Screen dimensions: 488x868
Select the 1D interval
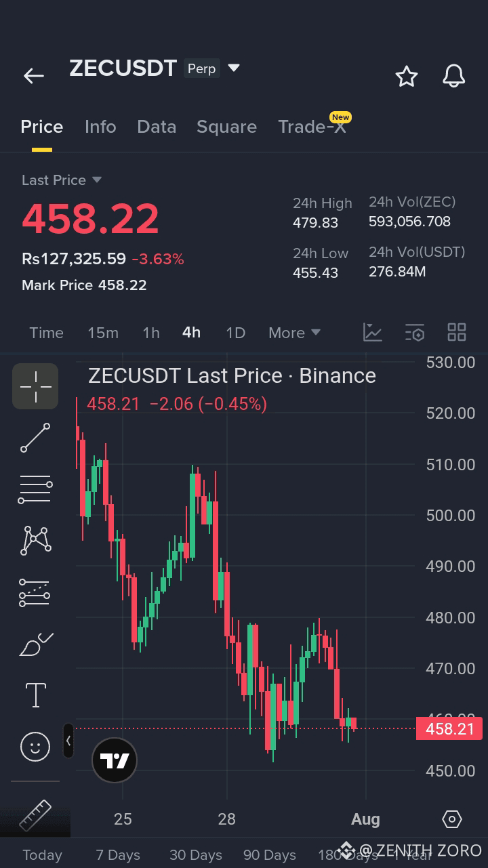(x=235, y=333)
